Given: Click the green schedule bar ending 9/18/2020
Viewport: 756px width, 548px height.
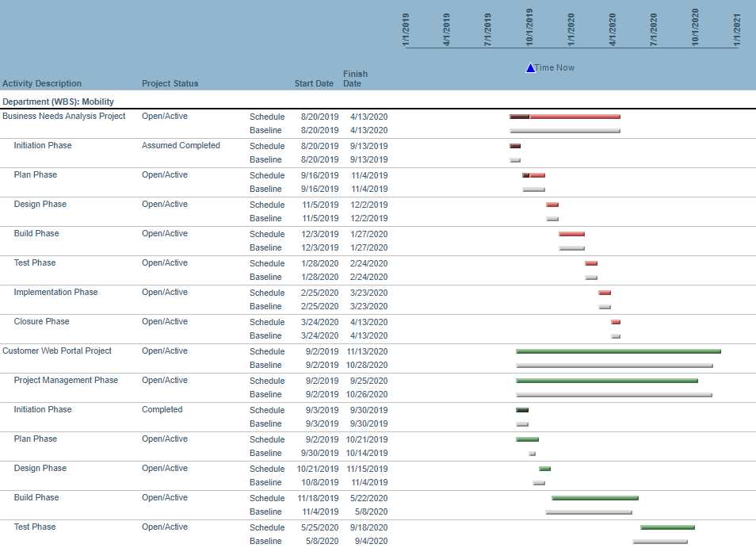Looking at the screenshot, I should point(668,527).
